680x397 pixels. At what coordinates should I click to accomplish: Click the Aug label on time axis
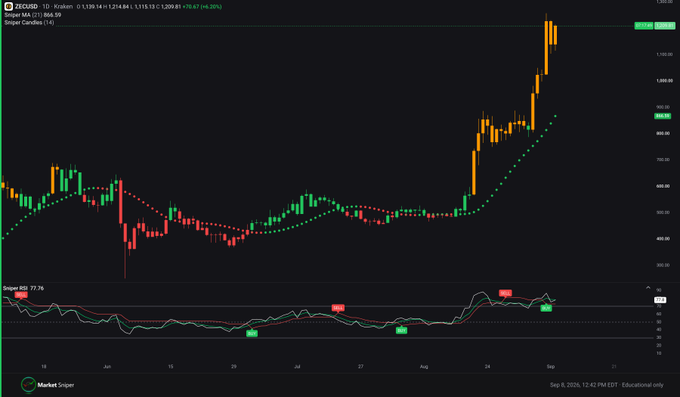click(x=424, y=367)
